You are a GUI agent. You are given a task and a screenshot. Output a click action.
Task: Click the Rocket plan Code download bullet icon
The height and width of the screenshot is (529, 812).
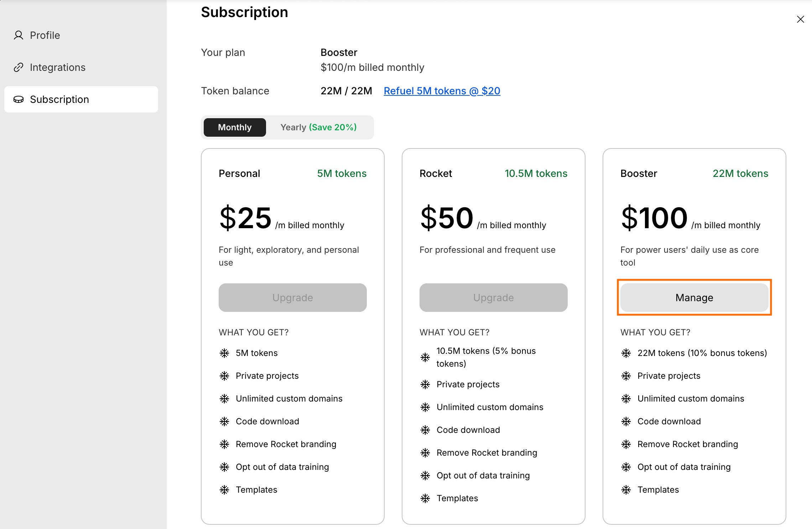pos(425,430)
